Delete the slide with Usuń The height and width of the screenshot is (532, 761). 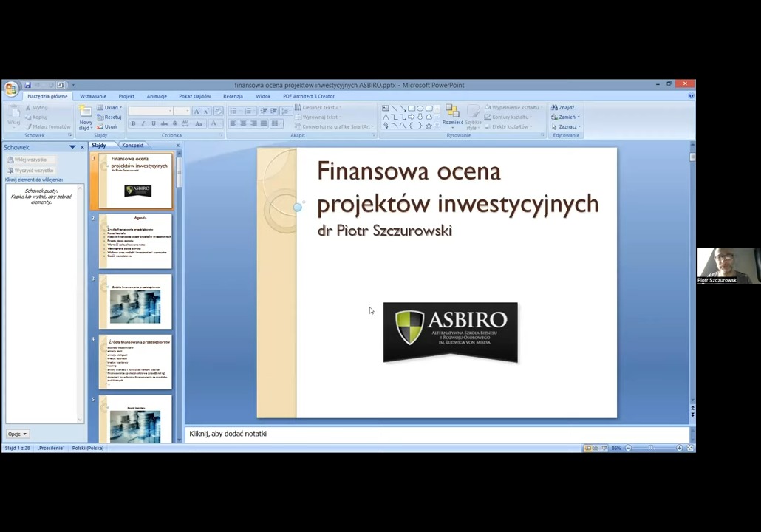(x=107, y=126)
